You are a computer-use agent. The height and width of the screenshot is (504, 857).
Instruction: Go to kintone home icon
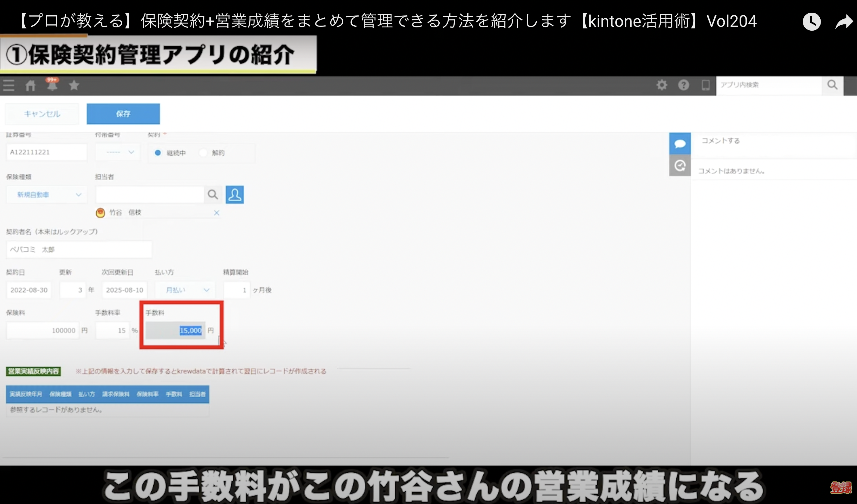click(x=31, y=85)
